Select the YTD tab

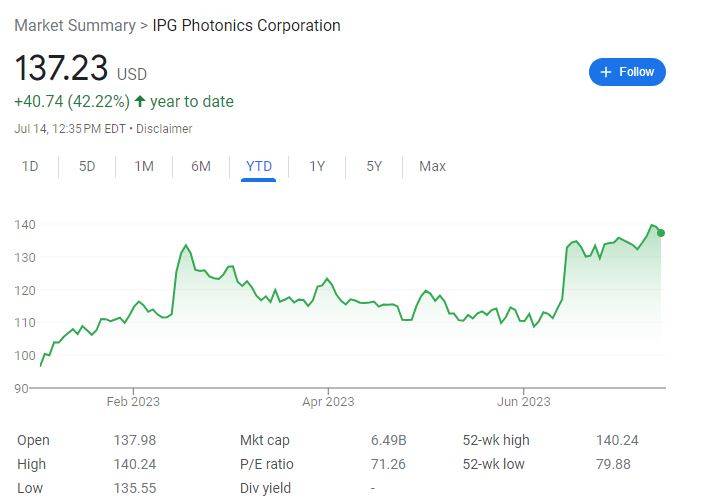tap(259, 166)
